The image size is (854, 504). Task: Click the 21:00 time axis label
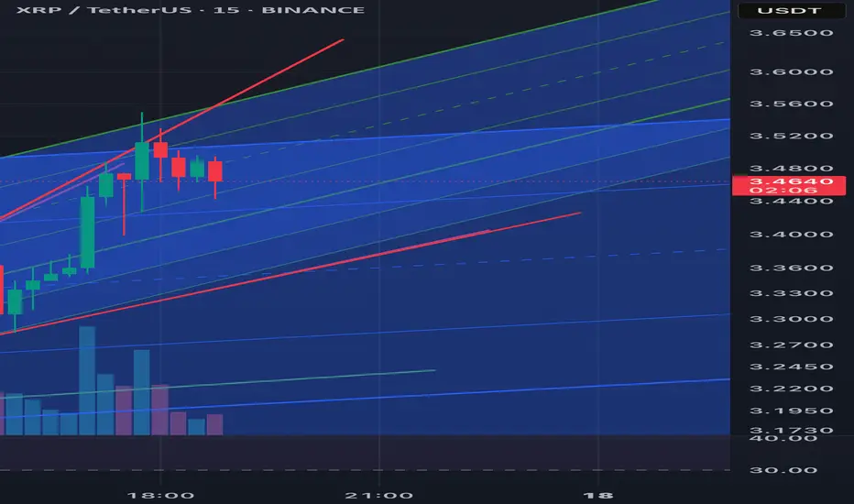click(x=379, y=495)
